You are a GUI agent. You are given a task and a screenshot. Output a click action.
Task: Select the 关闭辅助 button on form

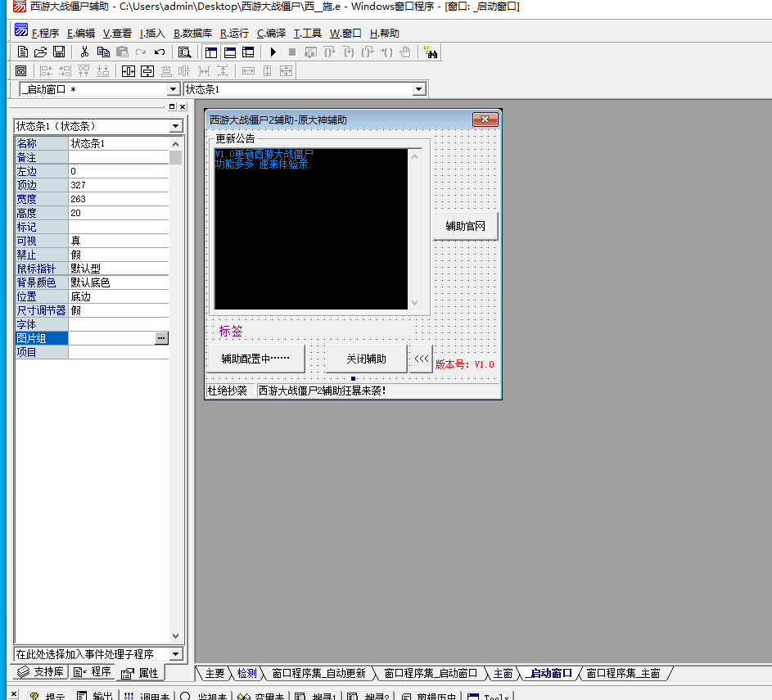(366, 359)
